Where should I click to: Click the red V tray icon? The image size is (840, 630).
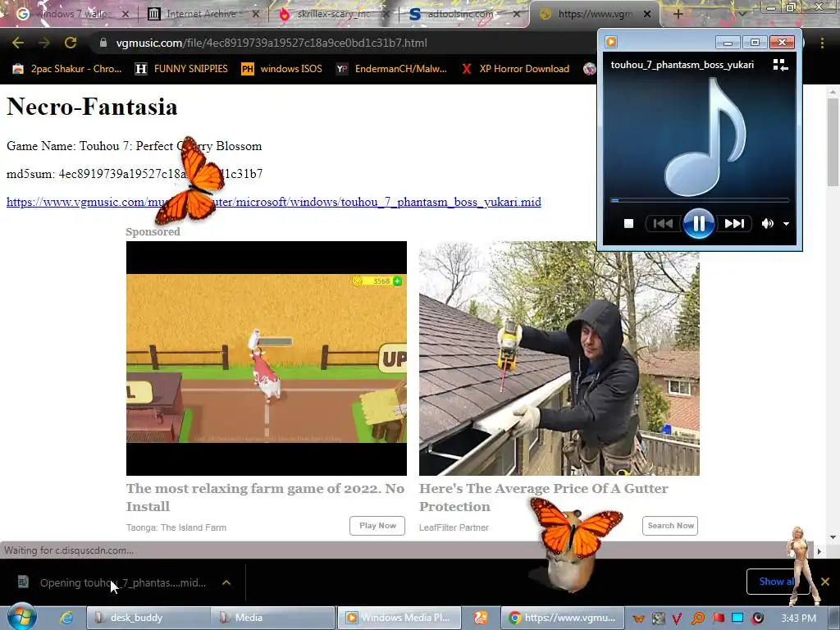pos(677,619)
